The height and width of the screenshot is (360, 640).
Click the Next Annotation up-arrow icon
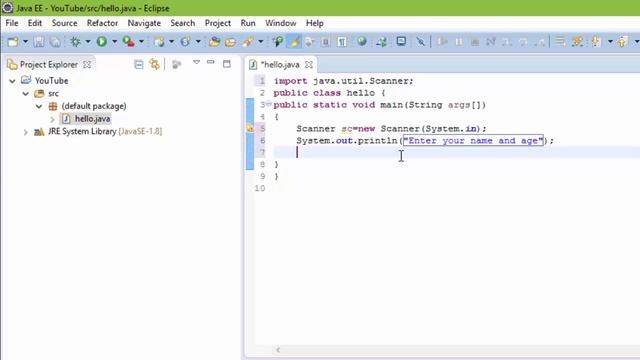[622, 42]
